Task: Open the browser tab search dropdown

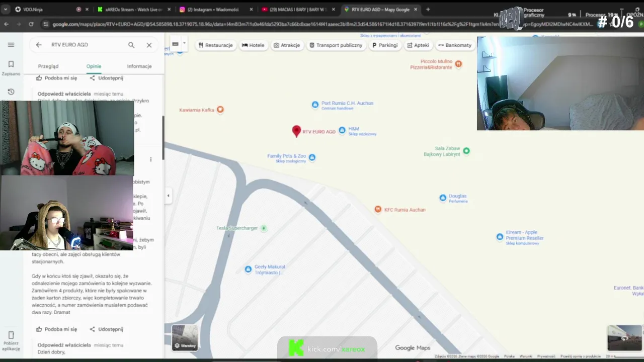Action: [x=6, y=9]
